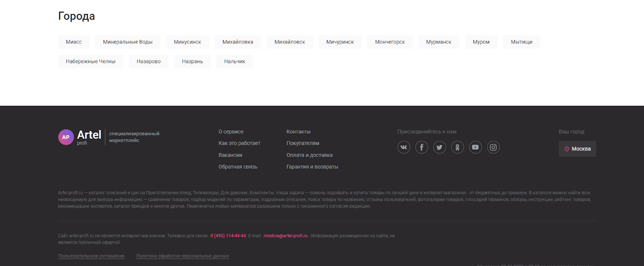Open the Москва city selector
The height and width of the screenshot is (266, 644).
click(577, 149)
